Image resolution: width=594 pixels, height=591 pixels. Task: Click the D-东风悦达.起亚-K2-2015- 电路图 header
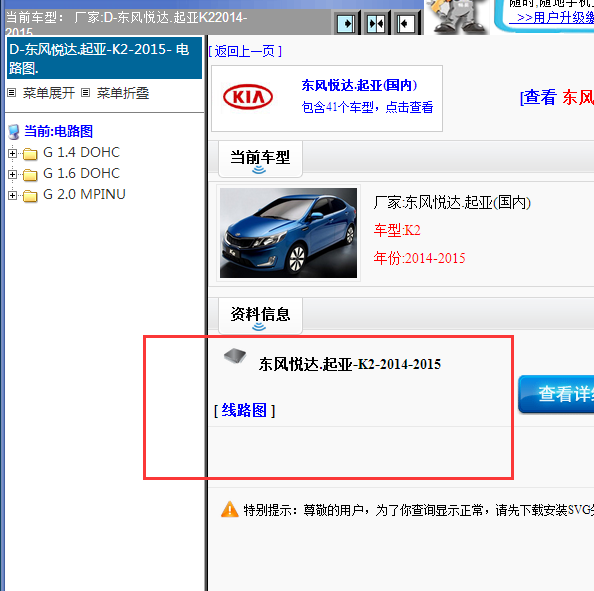click(104, 58)
